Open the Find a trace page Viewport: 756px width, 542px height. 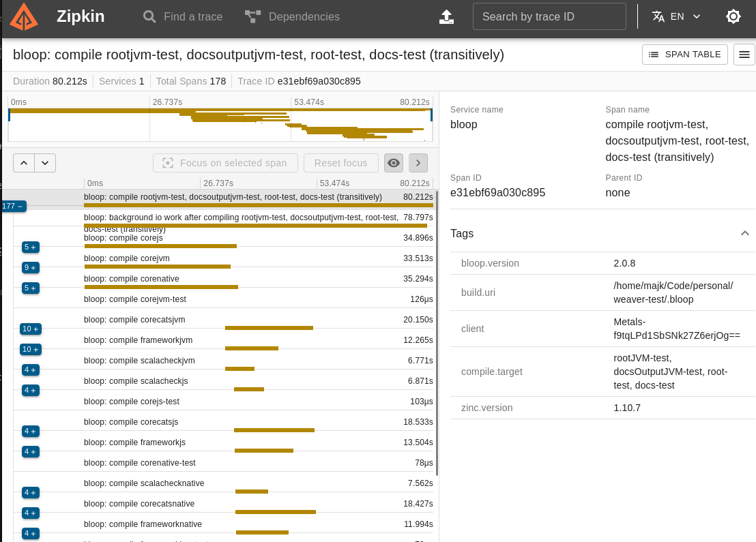pos(184,17)
